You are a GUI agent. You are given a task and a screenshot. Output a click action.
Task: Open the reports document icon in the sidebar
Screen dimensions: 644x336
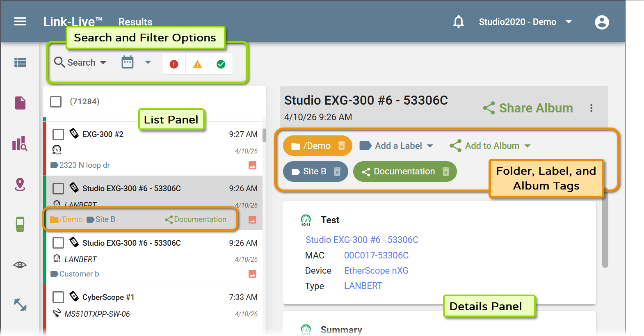20,103
